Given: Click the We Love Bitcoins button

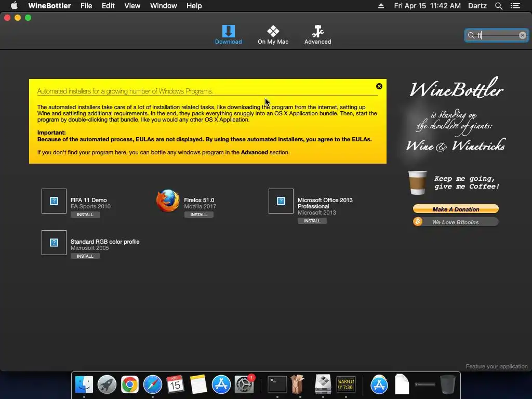Looking at the screenshot, I should click(456, 222).
